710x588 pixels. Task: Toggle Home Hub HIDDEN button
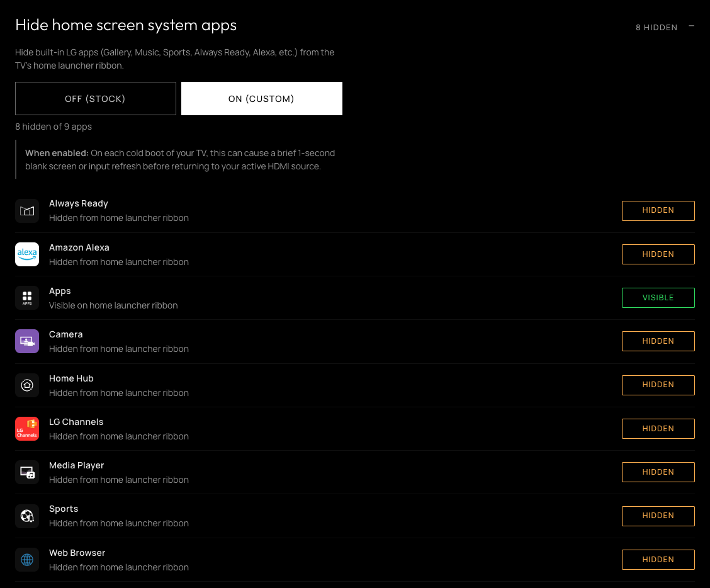[x=658, y=385]
